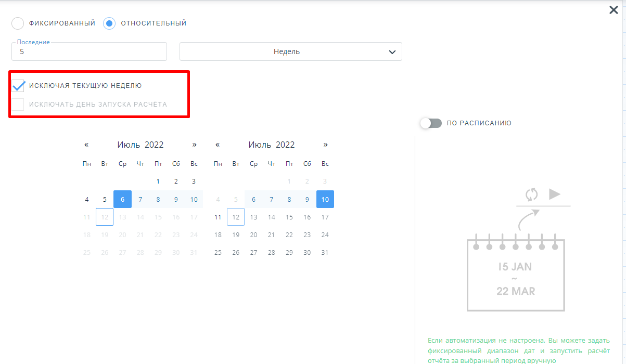Click the Последние number input field

(89, 51)
